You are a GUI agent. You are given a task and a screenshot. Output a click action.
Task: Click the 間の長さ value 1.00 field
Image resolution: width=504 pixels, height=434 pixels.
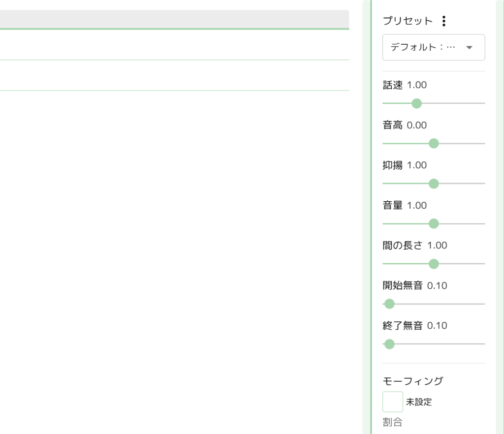(437, 246)
